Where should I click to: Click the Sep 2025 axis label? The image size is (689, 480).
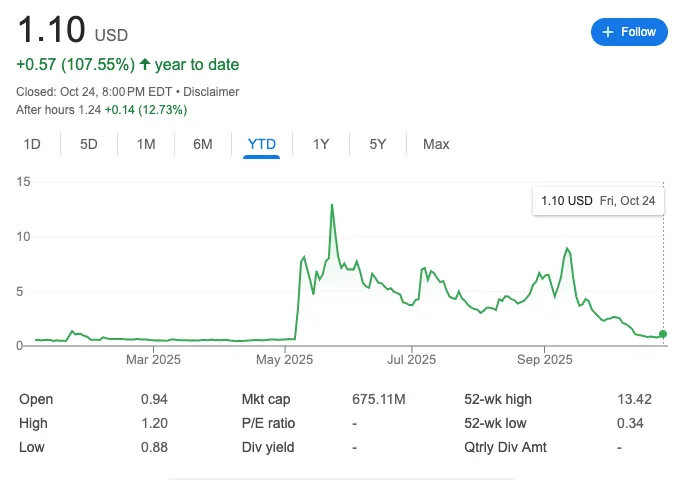[543, 358]
